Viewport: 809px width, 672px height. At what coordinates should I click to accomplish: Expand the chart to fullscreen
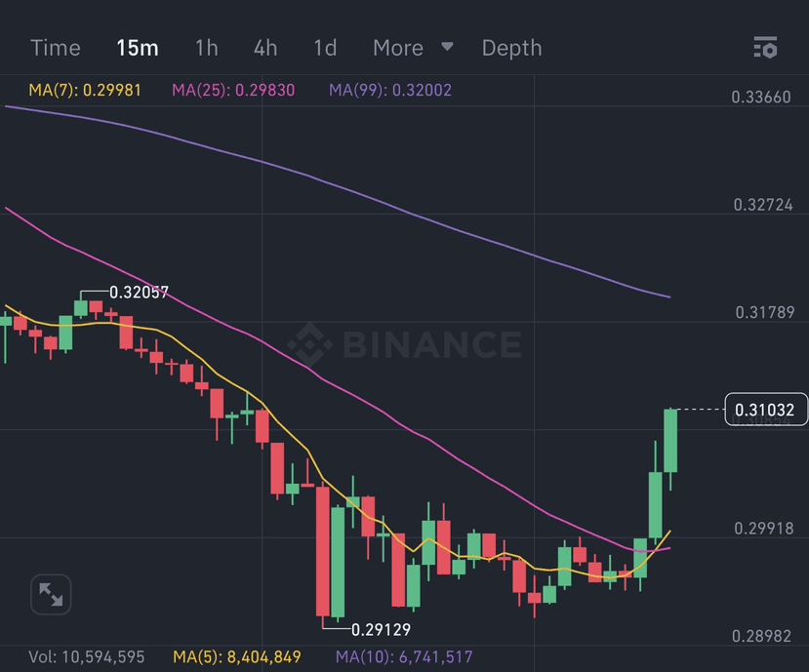(51, 594)
